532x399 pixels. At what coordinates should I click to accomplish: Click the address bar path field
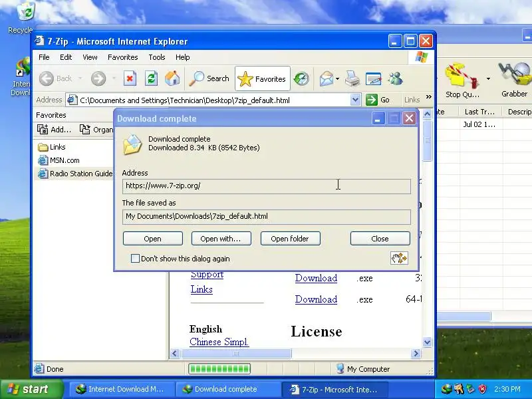[213, 100]
